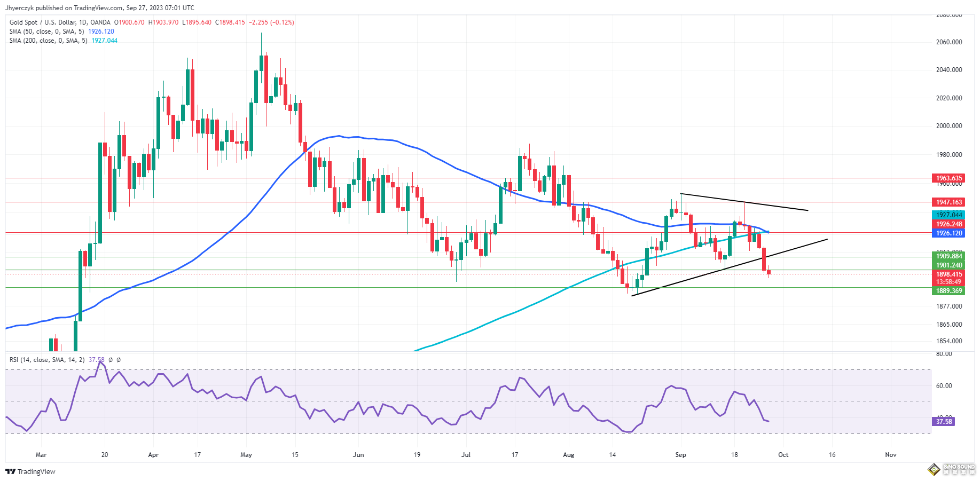The height and width of the screenshot is (481, 980).
Task: Select the Oct date on time axis
Action: point(783,455)
